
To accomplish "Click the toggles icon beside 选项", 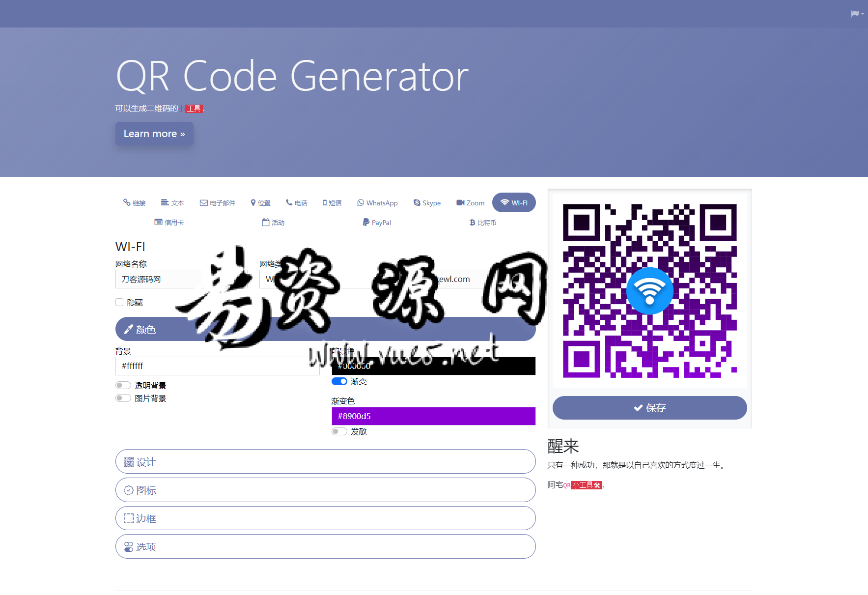I will point(129,547).
